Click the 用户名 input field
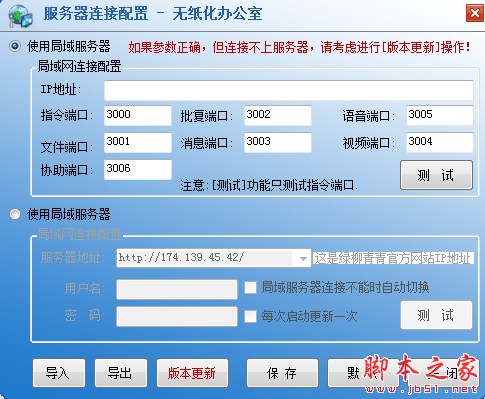 pyautogui.click(x=177, y=289)
